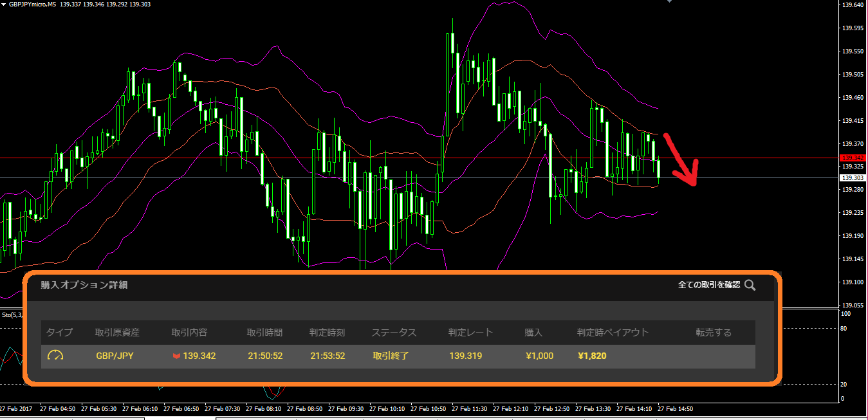Click the red down-arrow icon beside 139.342

point(176,356)
